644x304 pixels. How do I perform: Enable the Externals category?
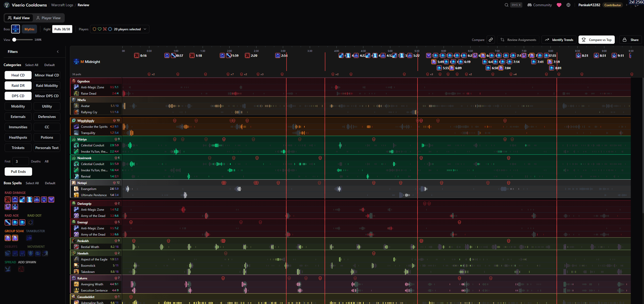(x=18, y=117)
